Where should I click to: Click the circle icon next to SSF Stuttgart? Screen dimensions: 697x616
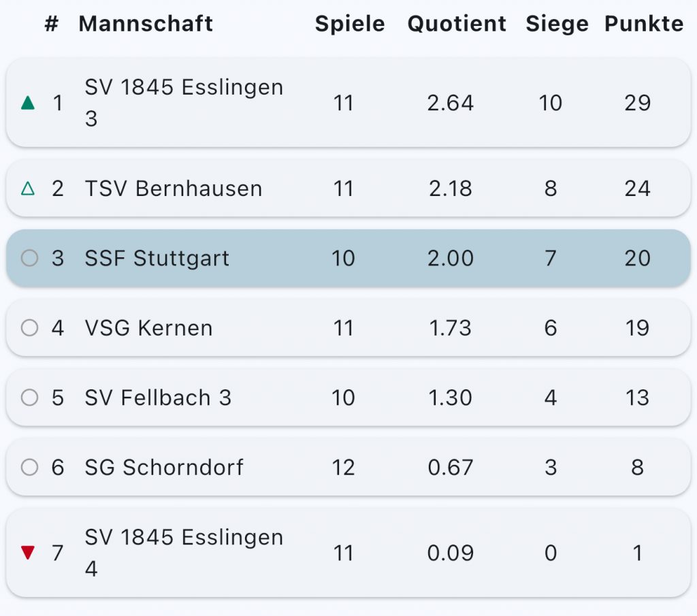point(29,258)
